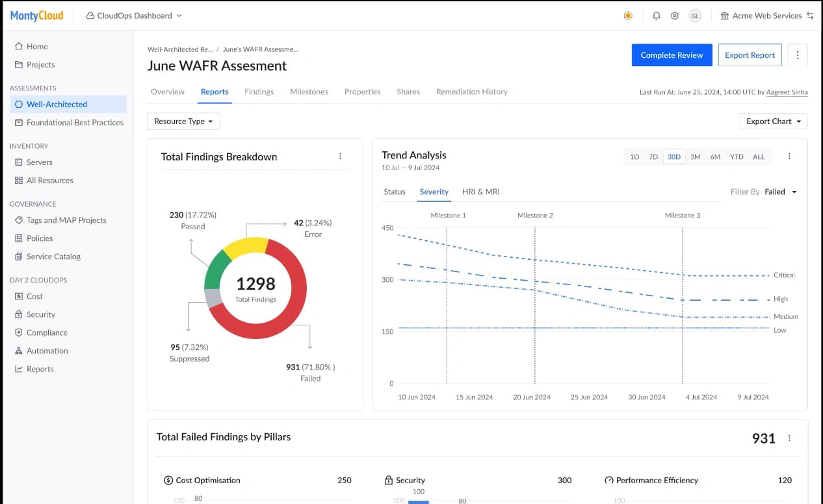Click the orange status indicator icon
Image resolution: width=823 pixels, height=504 pixels.
[628, 16]
